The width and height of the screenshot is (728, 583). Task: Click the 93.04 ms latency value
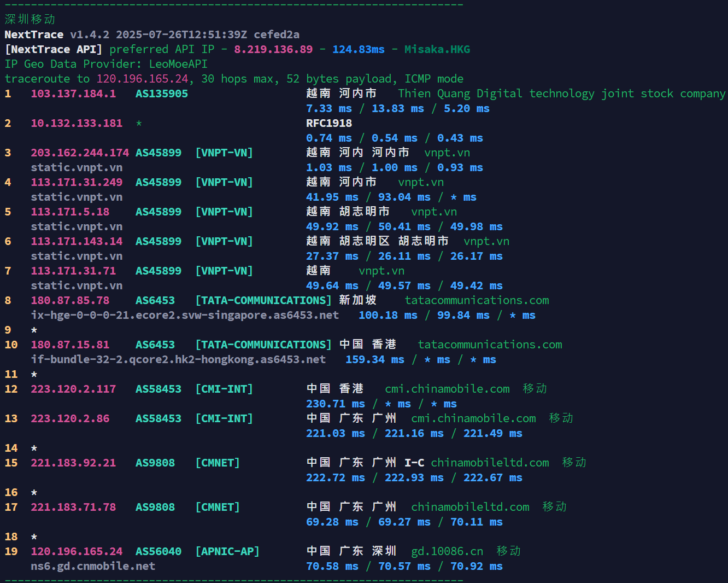[x=404, y=197]
